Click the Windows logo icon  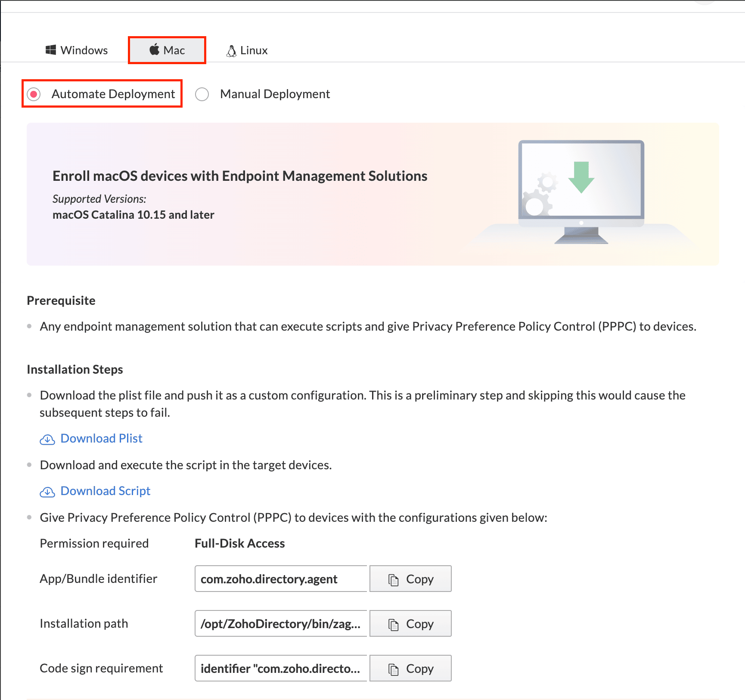point(51,50)
